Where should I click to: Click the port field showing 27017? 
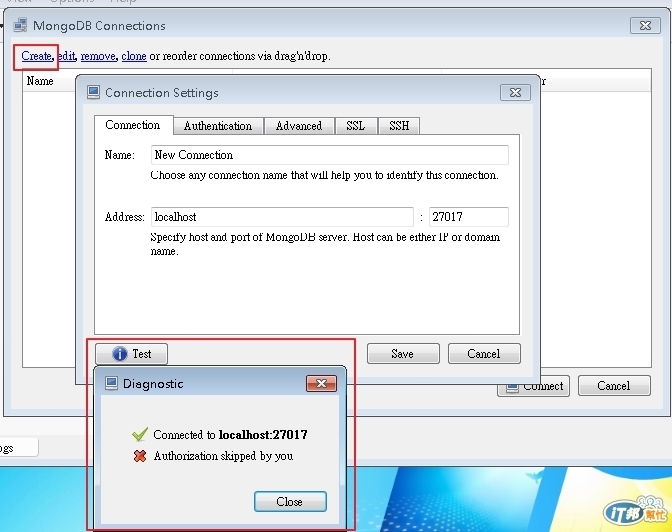pos(468,217)
